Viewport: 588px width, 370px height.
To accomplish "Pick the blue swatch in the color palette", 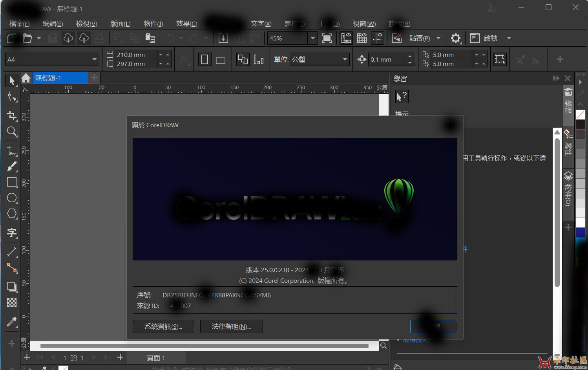I will coord(580,233).
